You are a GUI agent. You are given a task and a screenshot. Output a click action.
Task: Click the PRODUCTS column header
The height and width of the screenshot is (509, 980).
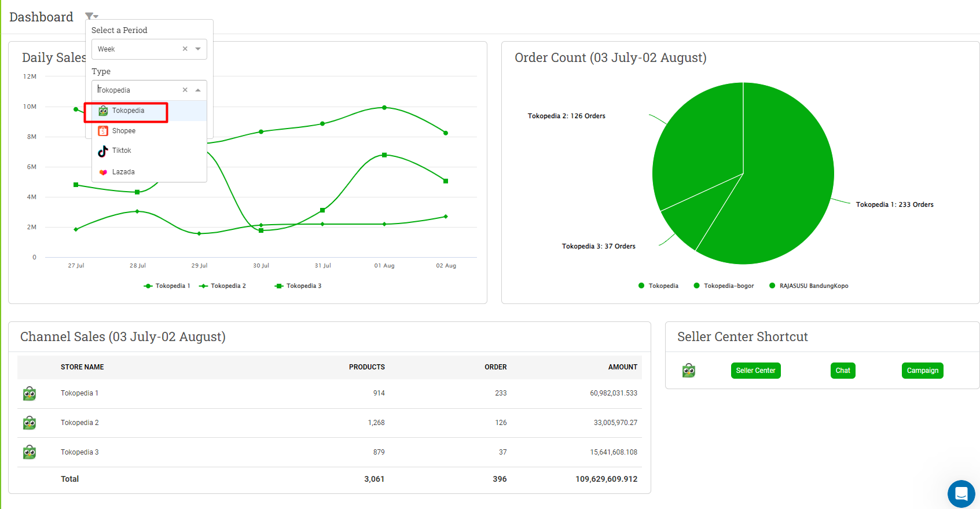[367, 367]
